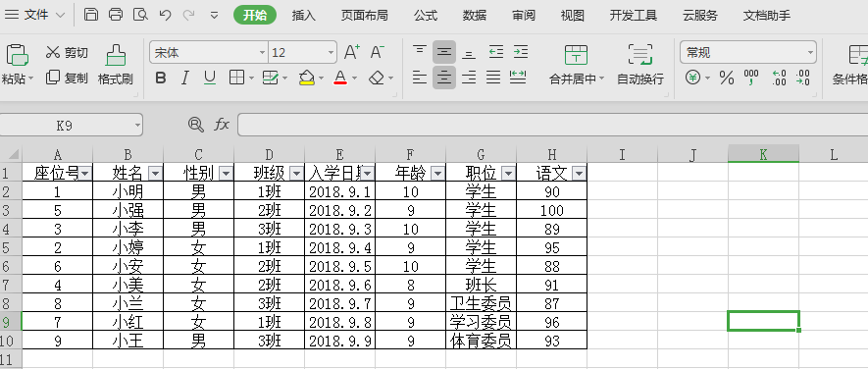Screen dimensions: 868x369
Task: Increase font size with A+
Action: (352, 53)
